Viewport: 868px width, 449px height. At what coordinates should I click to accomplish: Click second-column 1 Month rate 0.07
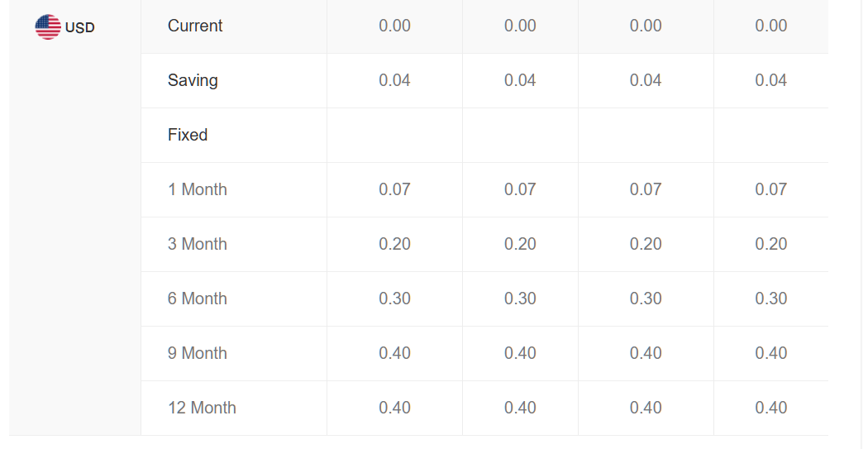click(520, 189)
